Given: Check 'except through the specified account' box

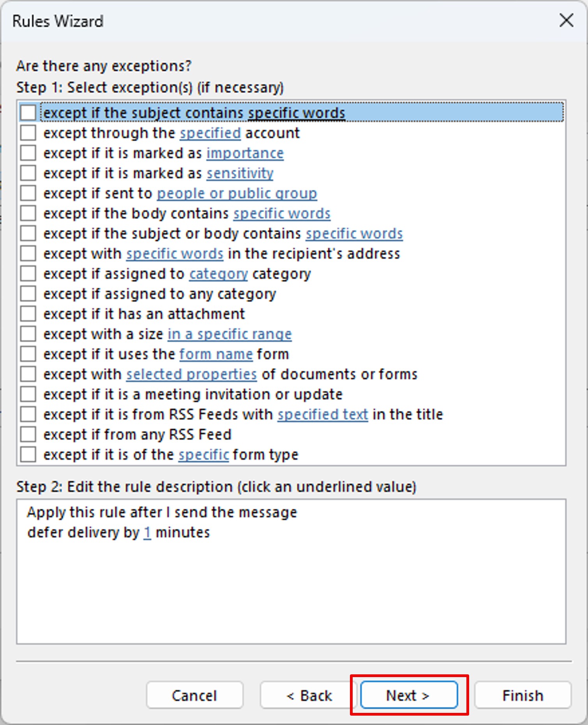Looking at the screenshot, I should [28, 133].
